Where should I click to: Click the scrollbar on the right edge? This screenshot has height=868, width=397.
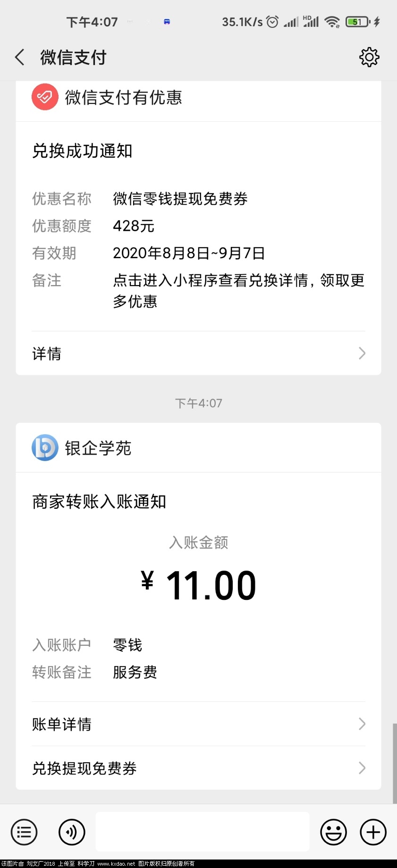pos(394,762)
